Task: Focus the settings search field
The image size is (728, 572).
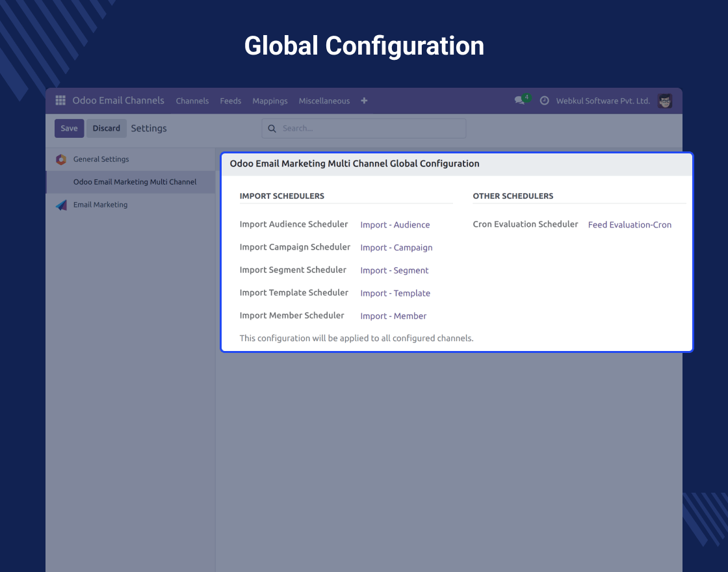Action: 364,129
